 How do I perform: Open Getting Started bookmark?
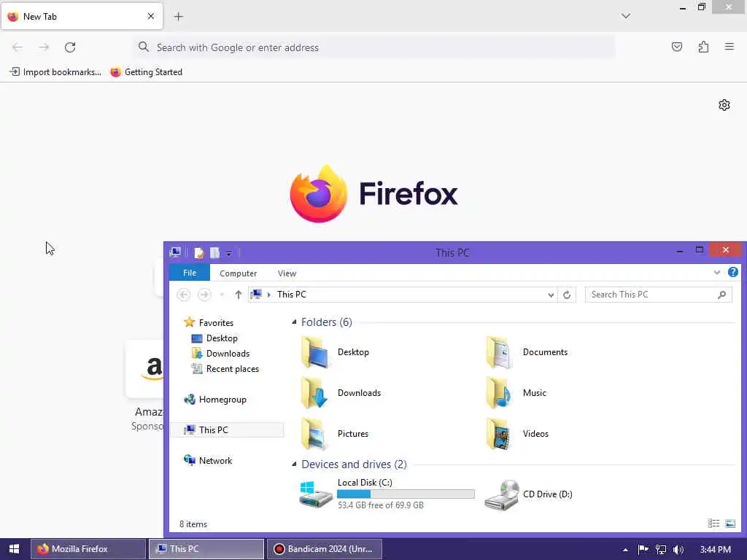coord(146,72)
